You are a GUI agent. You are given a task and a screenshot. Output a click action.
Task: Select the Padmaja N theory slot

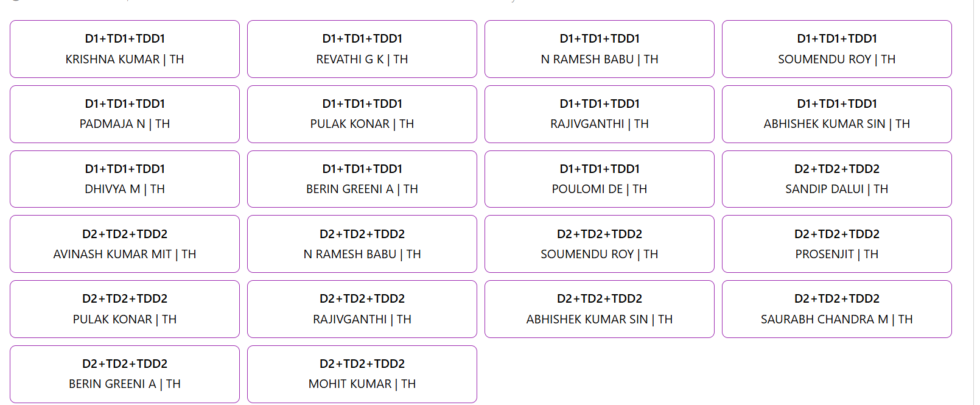point(125,114)
